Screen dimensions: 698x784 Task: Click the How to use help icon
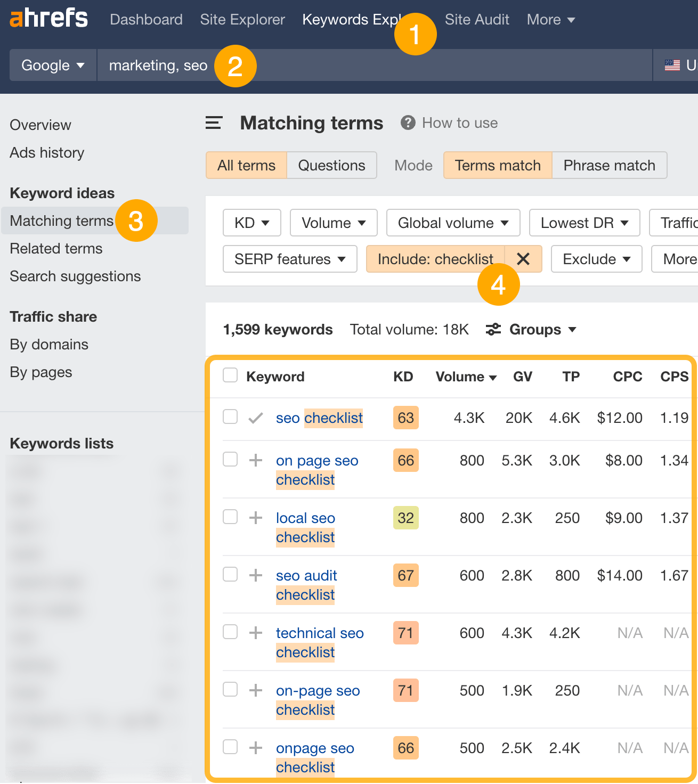tap(408, 123)
